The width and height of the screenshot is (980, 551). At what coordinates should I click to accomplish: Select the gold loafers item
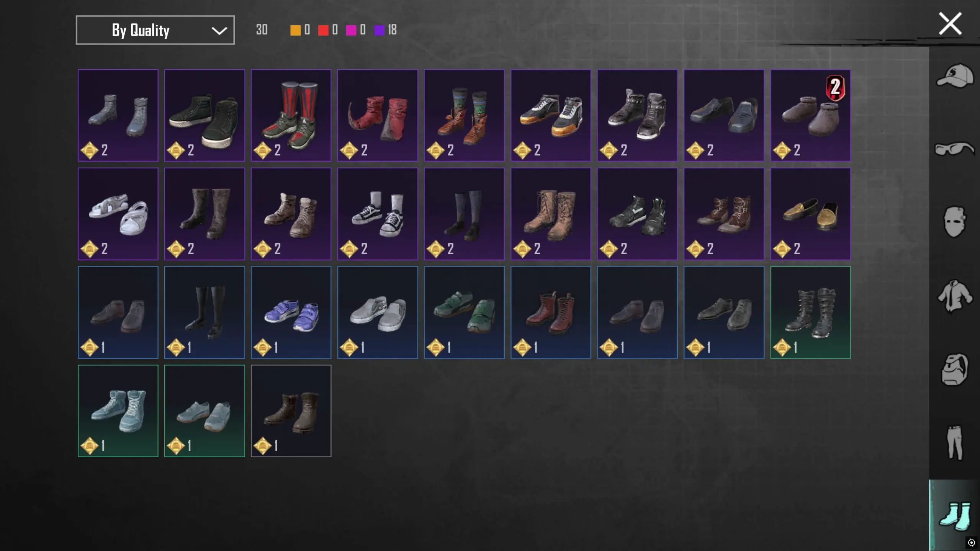[810, 214]
